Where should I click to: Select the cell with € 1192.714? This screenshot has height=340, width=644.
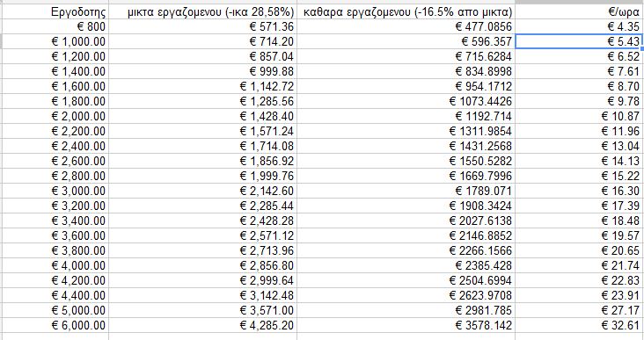tap(406, 117)
